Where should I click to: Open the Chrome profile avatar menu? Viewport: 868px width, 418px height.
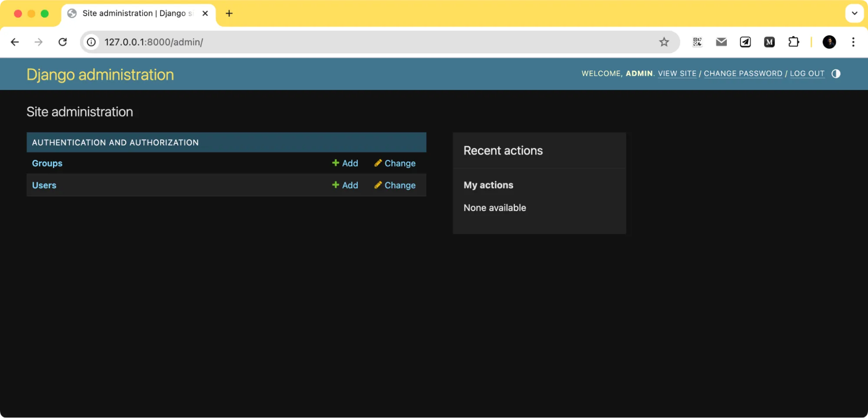click(x=829, y=42)
